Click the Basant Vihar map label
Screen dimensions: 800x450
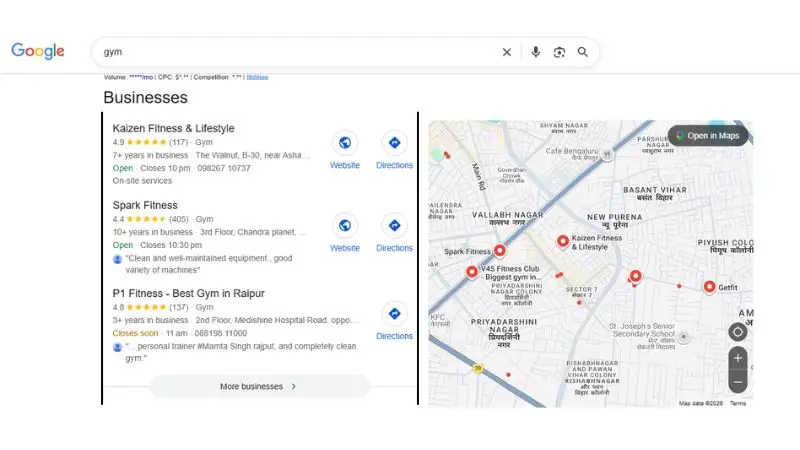click(655, 193)
